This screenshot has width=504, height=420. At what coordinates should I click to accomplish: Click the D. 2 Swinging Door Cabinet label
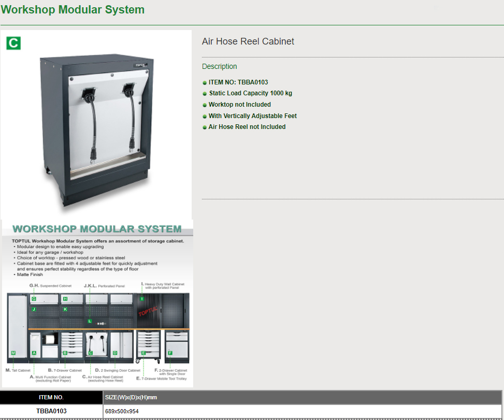(118, 370)
